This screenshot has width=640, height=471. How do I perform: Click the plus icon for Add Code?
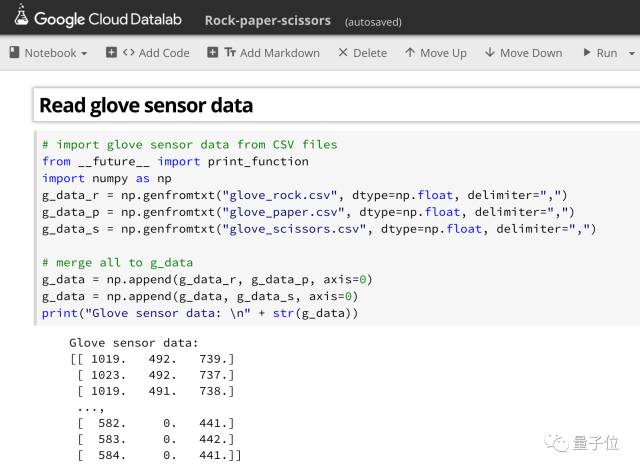click(111, 52)
